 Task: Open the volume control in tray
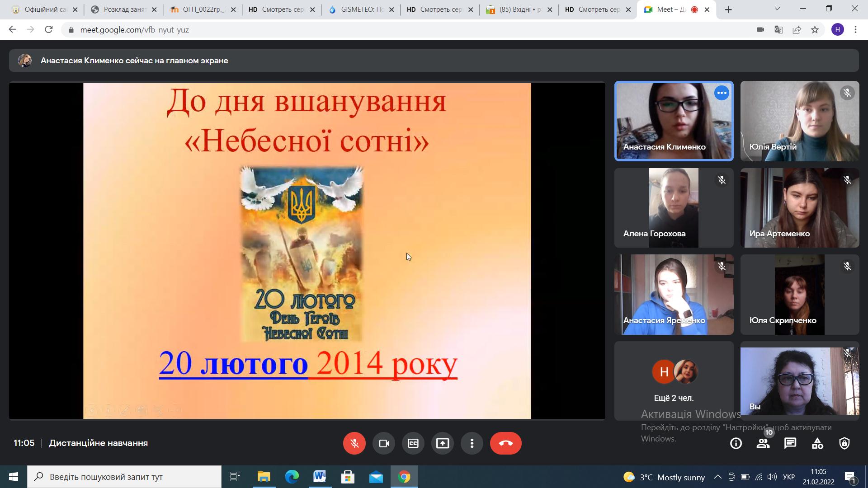pos(772,477)
